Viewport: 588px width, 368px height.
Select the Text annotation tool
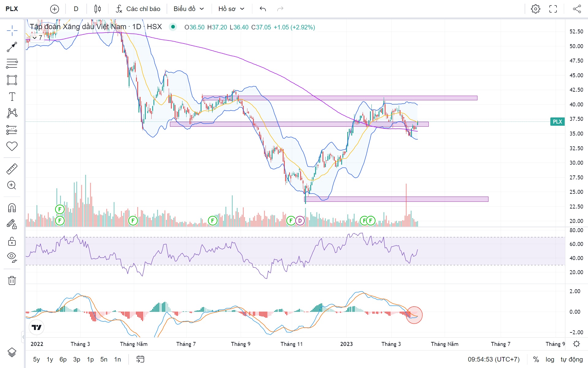(12, 97)
